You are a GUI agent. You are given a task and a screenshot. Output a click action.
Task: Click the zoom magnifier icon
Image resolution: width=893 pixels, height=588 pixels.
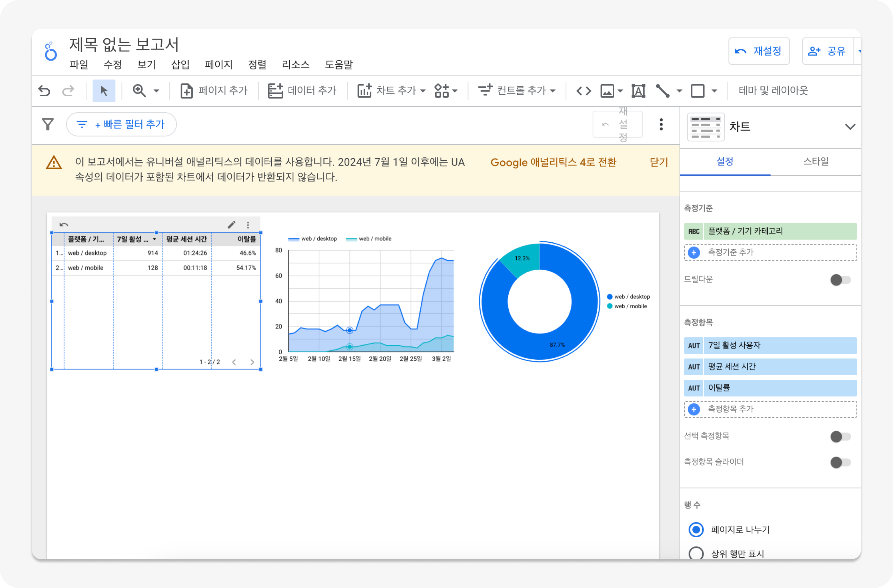click(x=139, y=91)
